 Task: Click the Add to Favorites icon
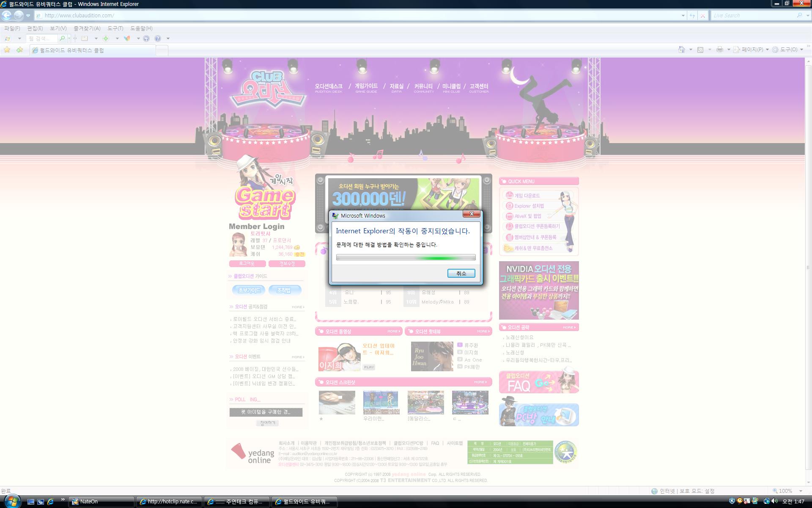click(x=19, y=50)
